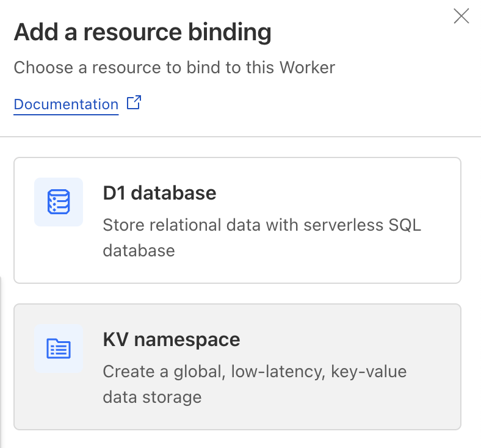Open the Documentation link
This screenshot has width=481, height=448.
click(66, 104)
